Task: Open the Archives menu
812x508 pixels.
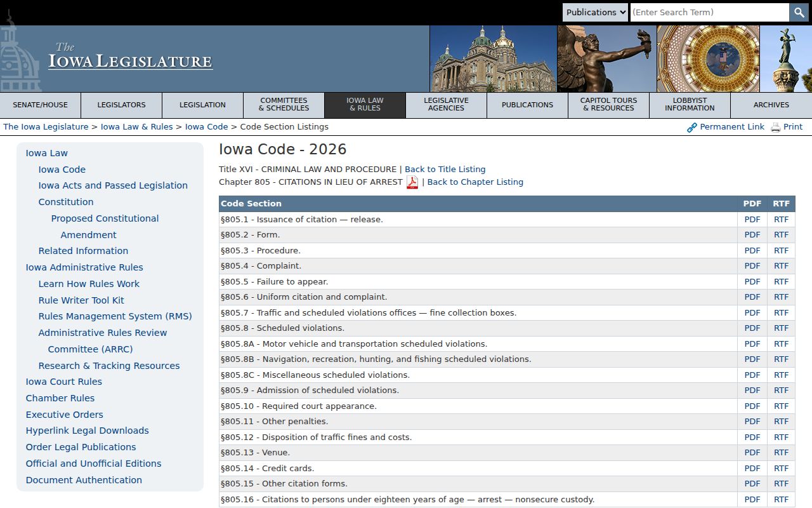Action: 771,105
